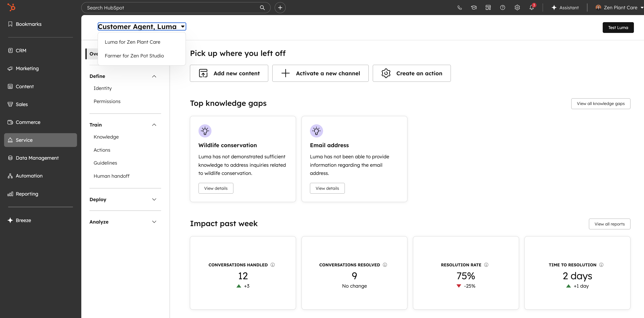Click the Test Luma button
Image resolution: width=644 pixels, height=318 pixels.
(x=618, y=28)
